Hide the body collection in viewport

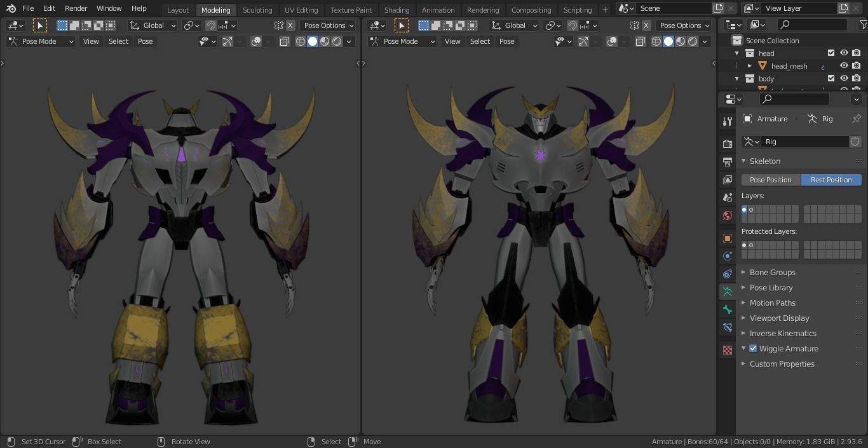(844, 79)
